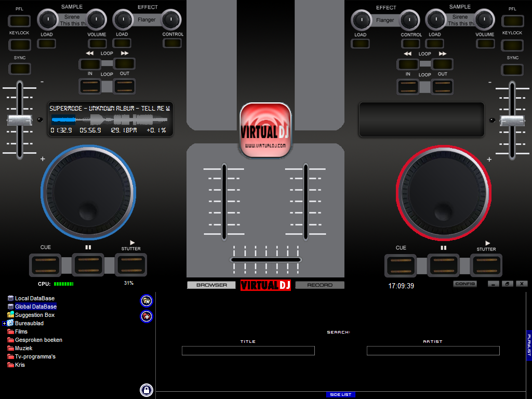
Task: Toggle PFL on the left deck
Action: [x=20, y=21]
